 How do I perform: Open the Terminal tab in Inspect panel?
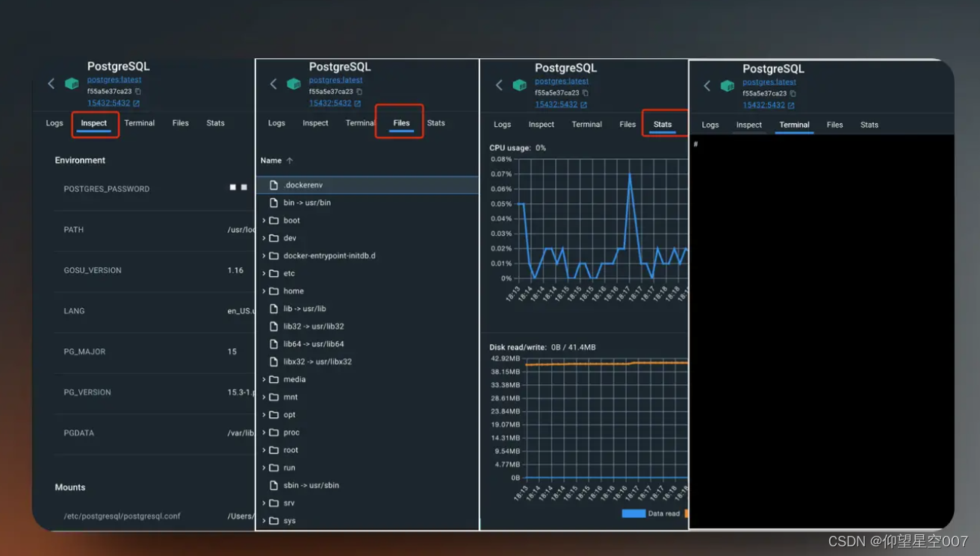[x=140, y=123]
